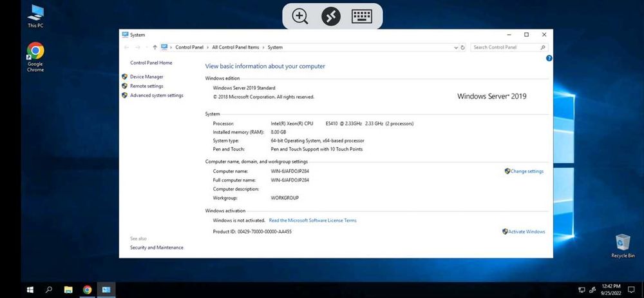Open the Remote Desktop connection menu icon
The image size is (644, 298).
coord(331,17)
